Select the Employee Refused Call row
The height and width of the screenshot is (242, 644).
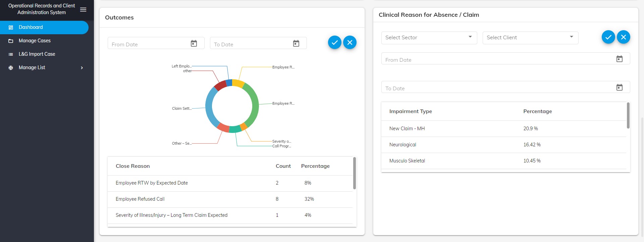click(230, 199)
